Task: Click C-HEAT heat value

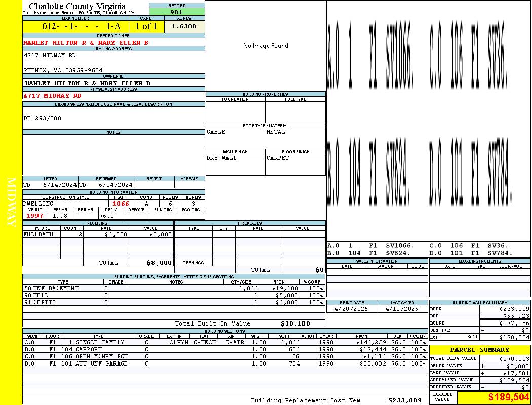Action: [x=205, y=343]
